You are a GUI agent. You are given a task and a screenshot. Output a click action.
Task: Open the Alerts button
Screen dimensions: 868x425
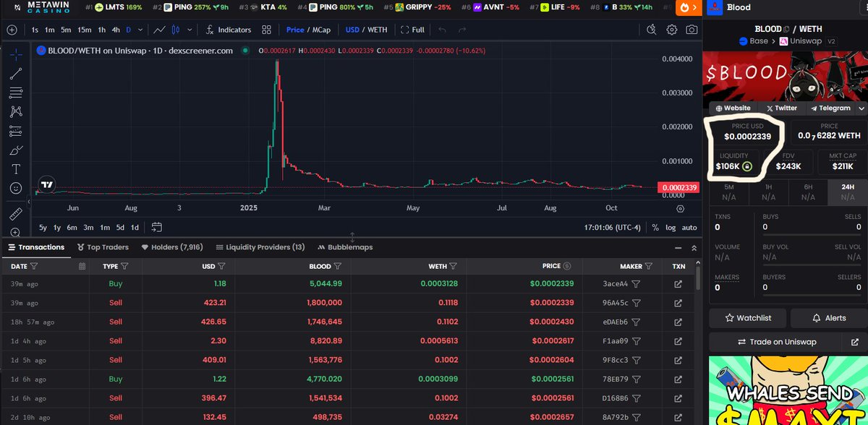pos(829,318)
